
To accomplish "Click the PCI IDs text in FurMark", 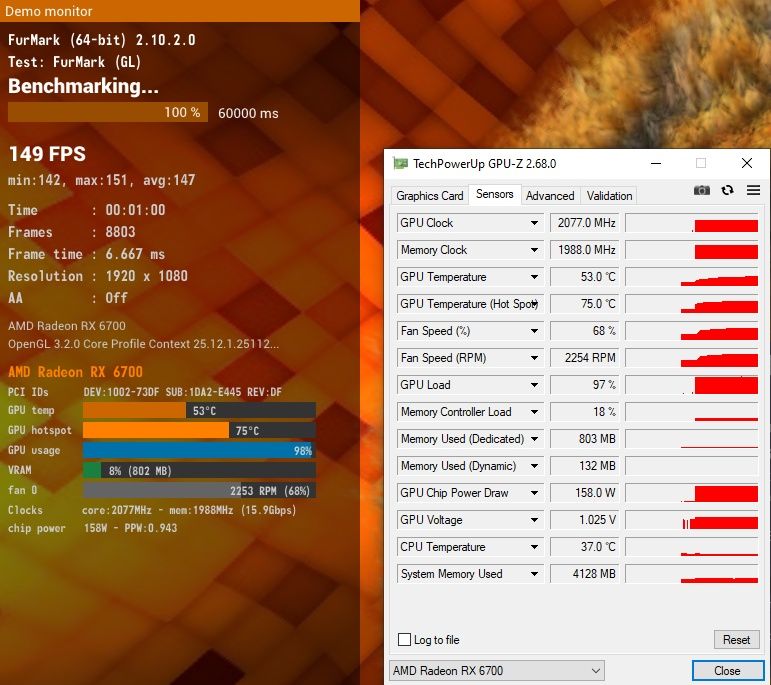I will click(x=28, y=392).
